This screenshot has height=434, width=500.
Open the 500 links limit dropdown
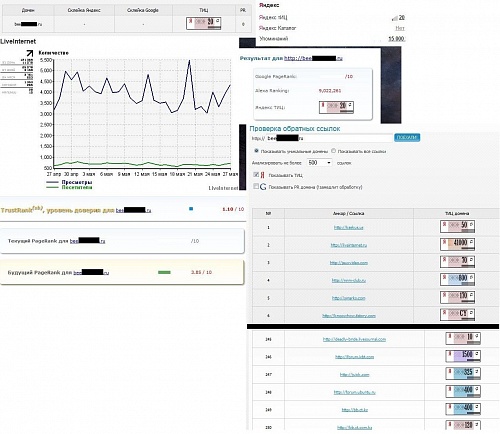pos(319,163)
